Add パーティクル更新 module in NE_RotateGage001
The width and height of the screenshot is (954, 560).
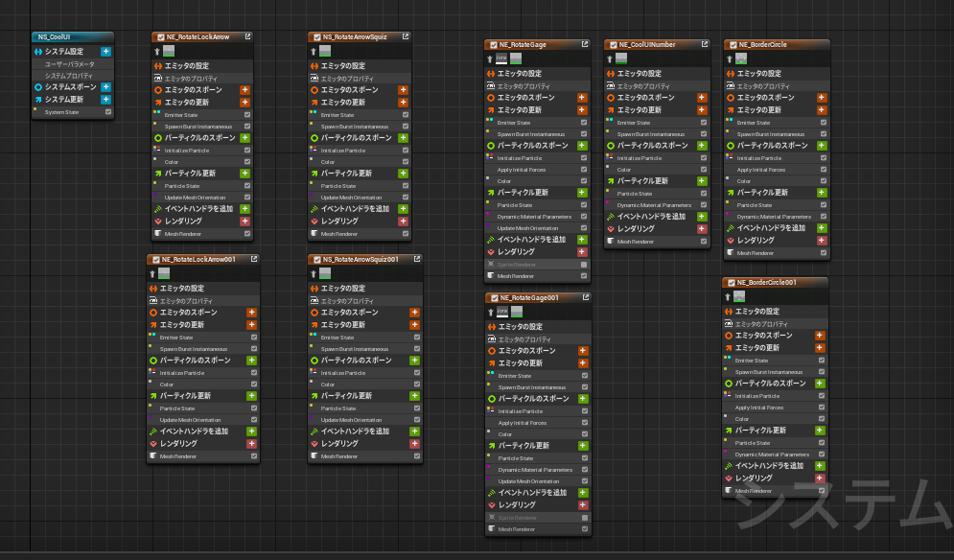(583, 446)
